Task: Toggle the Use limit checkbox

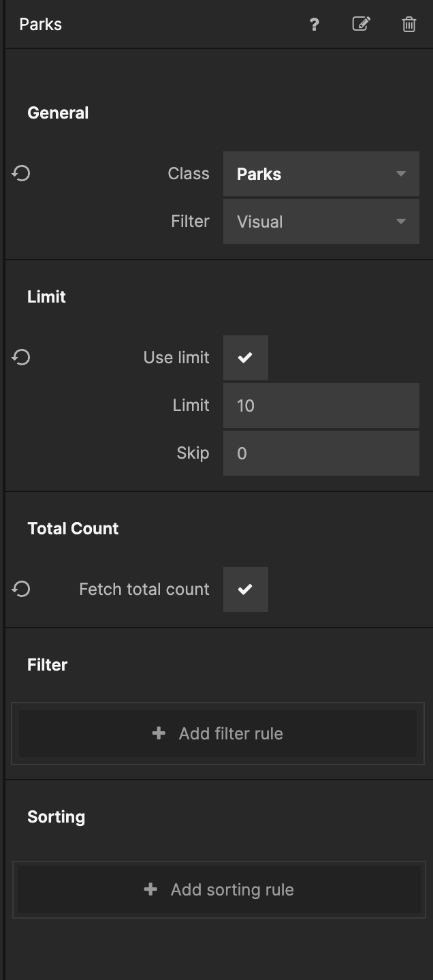Action: coord(245,358)
